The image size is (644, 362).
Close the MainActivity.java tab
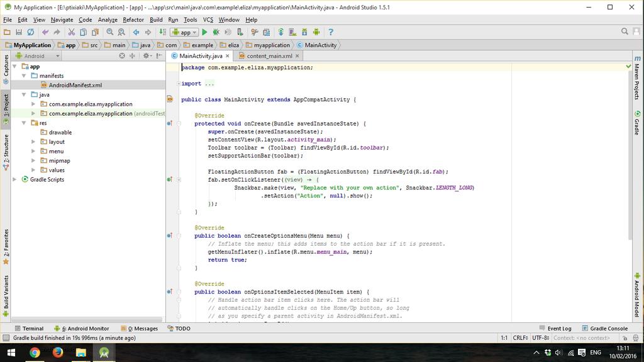coord(227,56)
